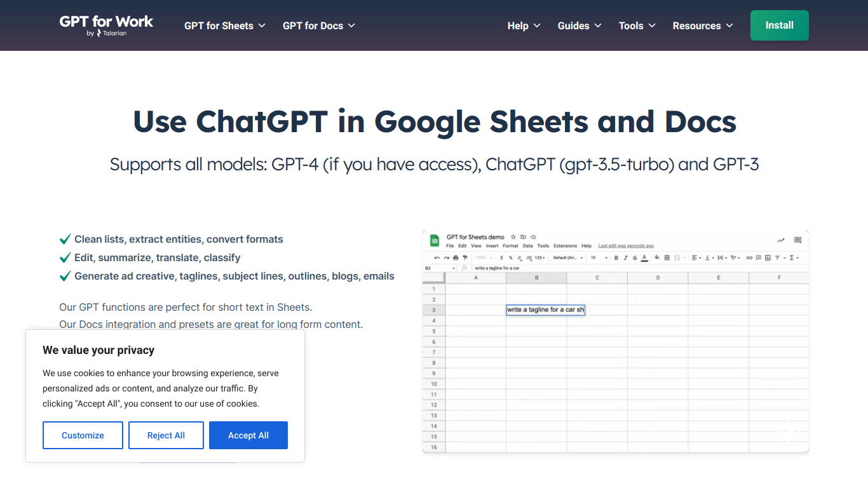Click the Print icon in the demo toolbar
Image resolution: width=868 pixels, height=488 pixels.
tap(455, 257)
